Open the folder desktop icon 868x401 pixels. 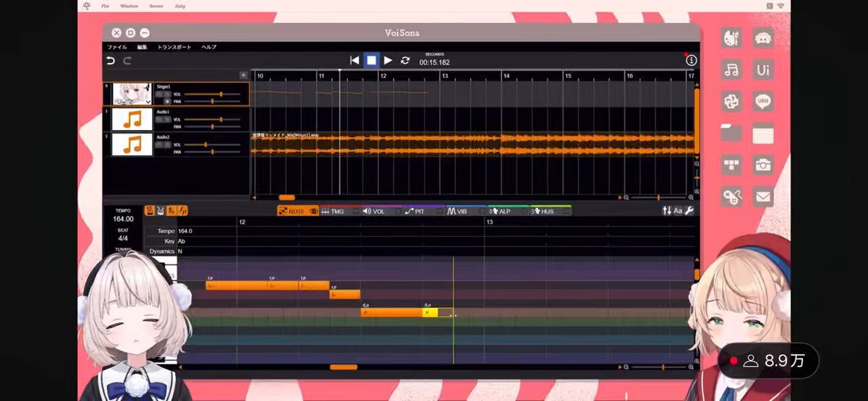point(732,133)
